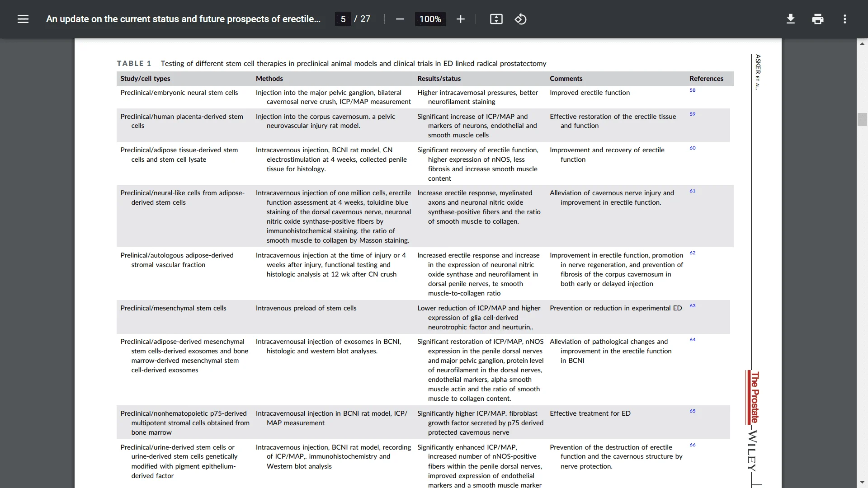Open reference 59 link
Image resolution: width=868 pixels, height=488 pixels.
692,114
